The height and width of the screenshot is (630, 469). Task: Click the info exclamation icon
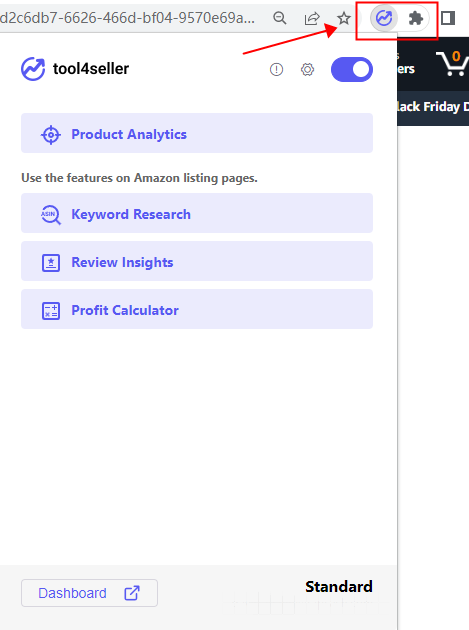[x=276, y=70]
